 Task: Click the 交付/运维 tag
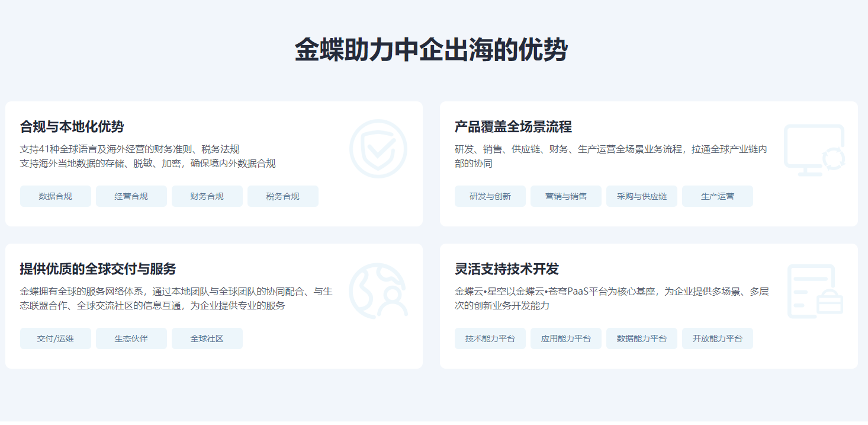(x=56, y=338)
